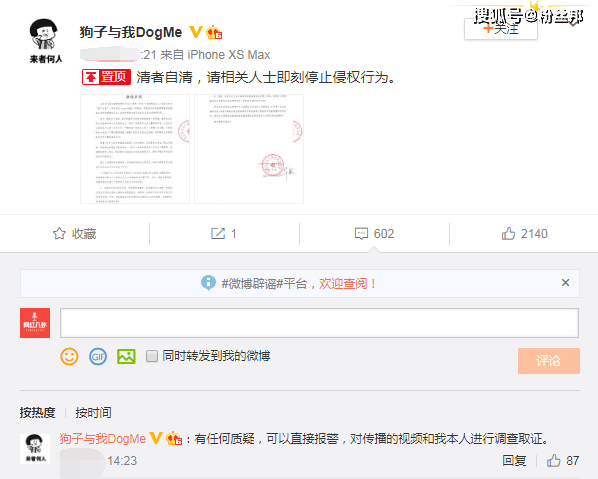Like the post with thumbs-up icon
This screenshot has width=598, height=479.
pyautogui.click(x=508, y=233)
